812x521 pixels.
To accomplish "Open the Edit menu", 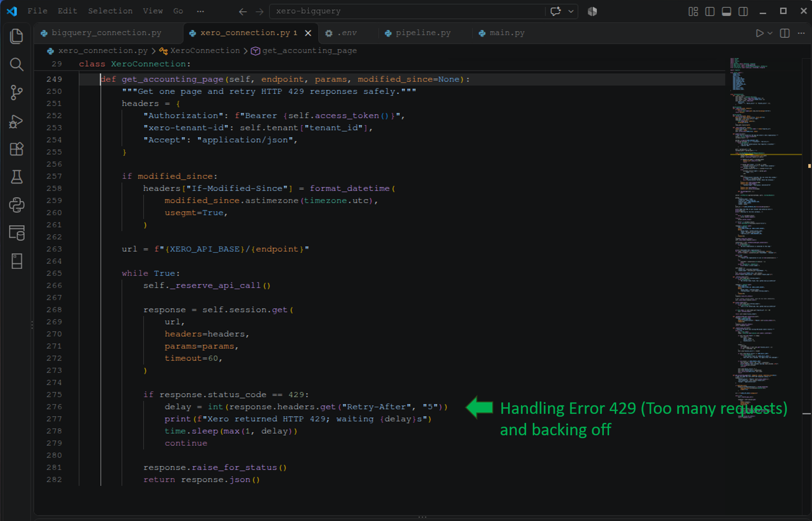I will tap(67, 11).
